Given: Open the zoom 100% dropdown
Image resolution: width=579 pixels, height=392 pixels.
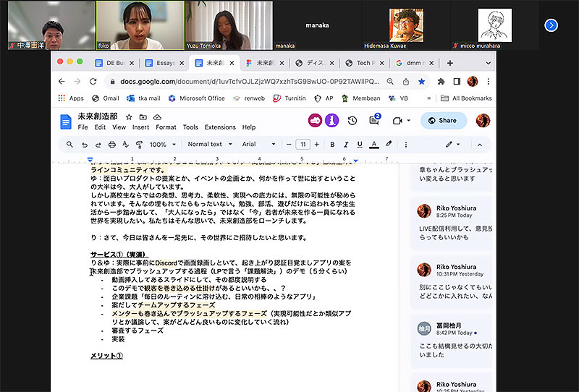Looking at the screenshot, I should [162, 145].
